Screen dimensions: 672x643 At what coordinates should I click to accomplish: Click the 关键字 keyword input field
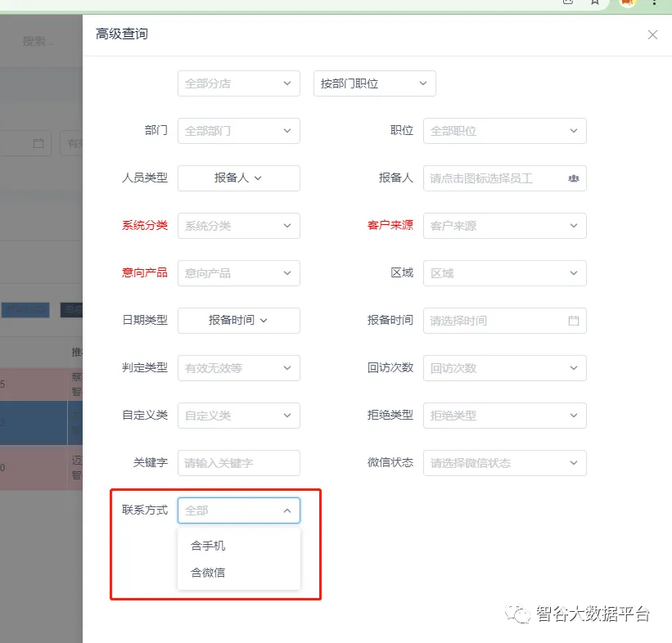click(238, 463)
